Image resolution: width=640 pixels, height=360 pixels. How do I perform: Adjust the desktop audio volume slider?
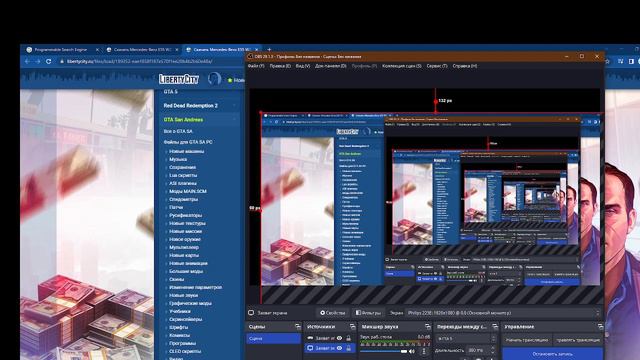(x=384, y=351)
